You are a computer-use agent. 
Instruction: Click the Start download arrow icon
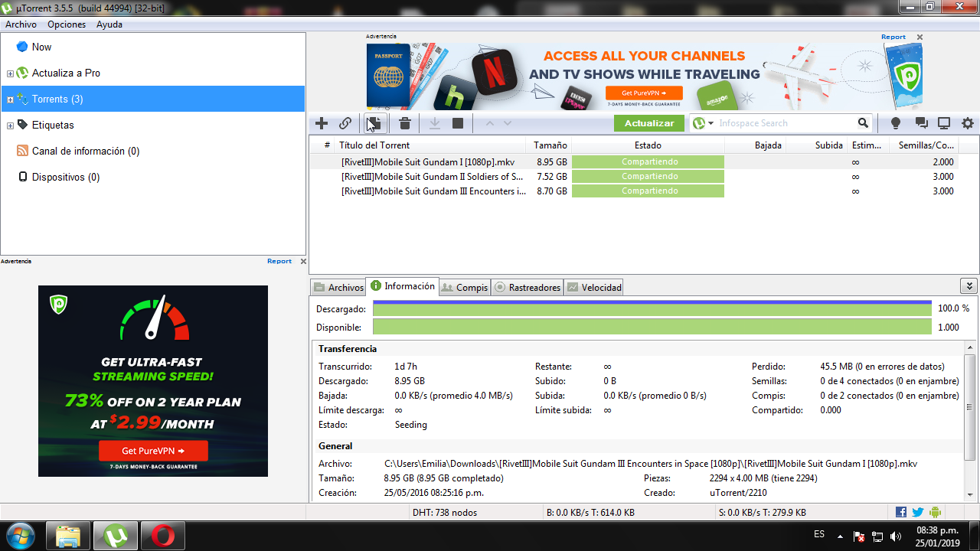pos(434,123)
